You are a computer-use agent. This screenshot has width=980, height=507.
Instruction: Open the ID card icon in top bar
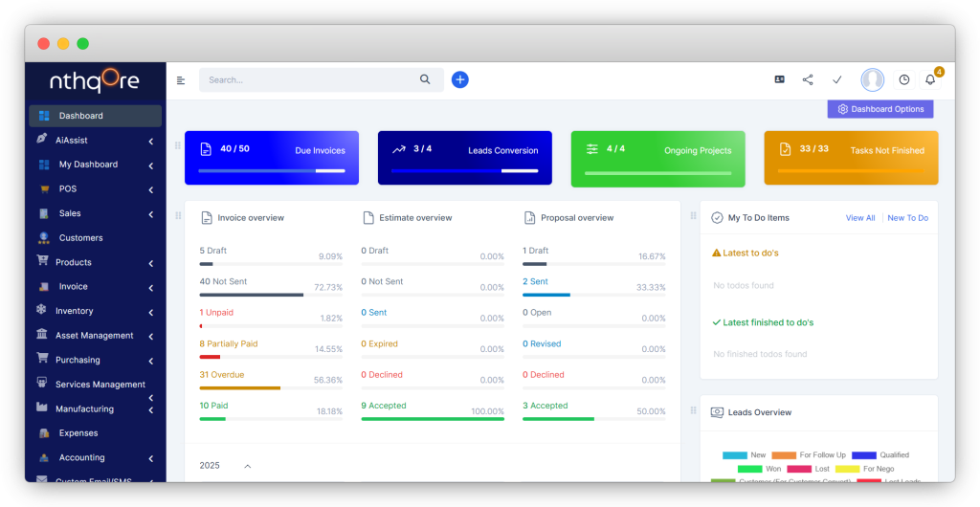click(779, 79)
